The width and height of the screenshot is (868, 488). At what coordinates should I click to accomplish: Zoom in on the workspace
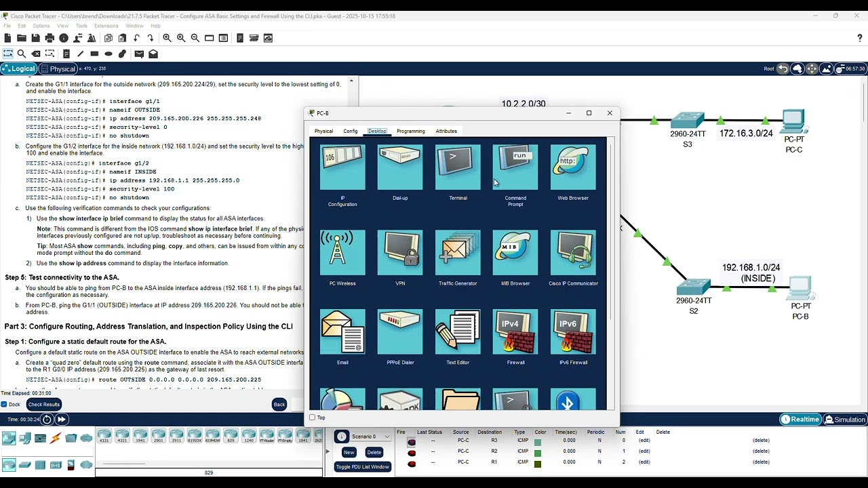167,38
